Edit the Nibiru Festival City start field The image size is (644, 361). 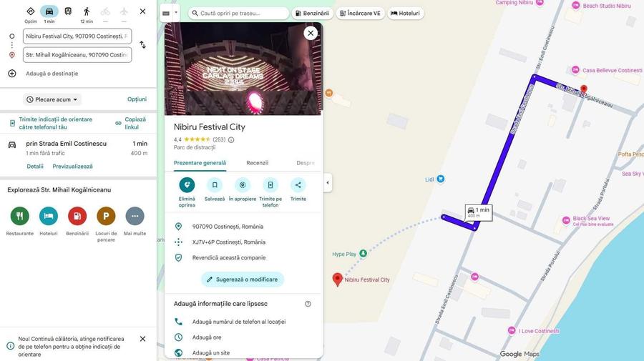(77, 36)
